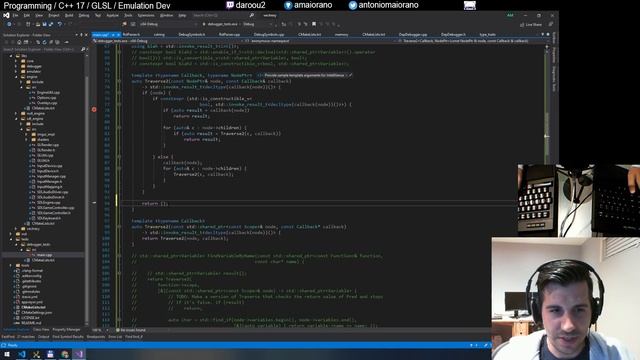Expand the tools folder

click(x=11, y=265)
